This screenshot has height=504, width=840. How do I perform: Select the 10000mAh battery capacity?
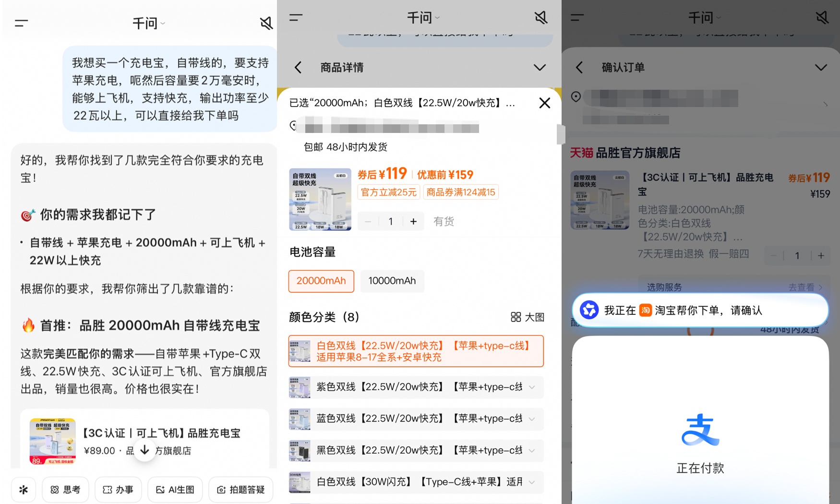[392, 281]
